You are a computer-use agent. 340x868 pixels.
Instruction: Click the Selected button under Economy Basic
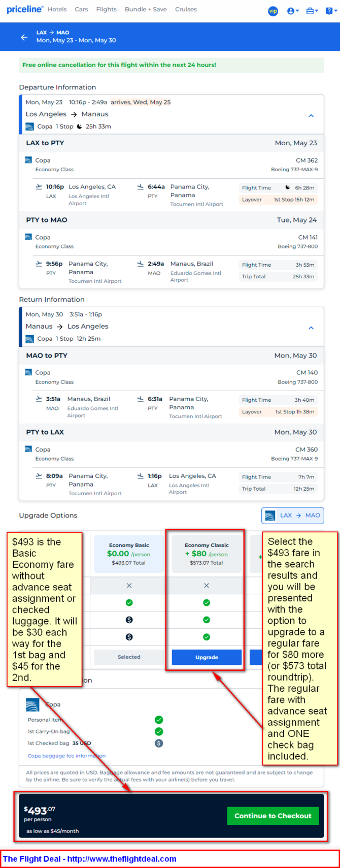tap(129, 657)
